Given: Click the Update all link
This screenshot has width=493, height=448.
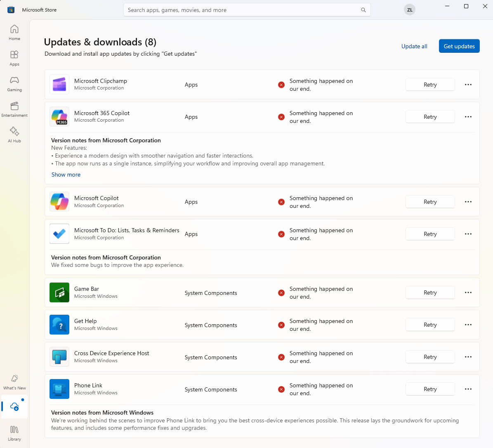Looking at the screenshot, I should click(414, 46).
